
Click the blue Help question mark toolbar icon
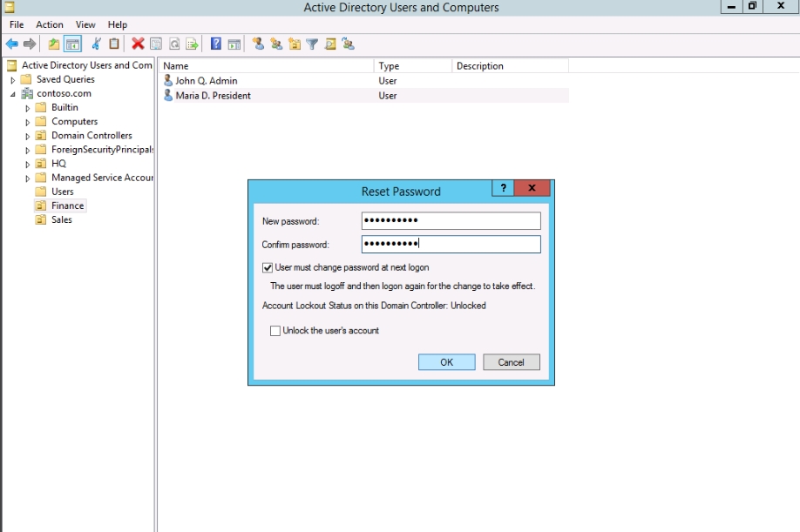click(215, 44)
